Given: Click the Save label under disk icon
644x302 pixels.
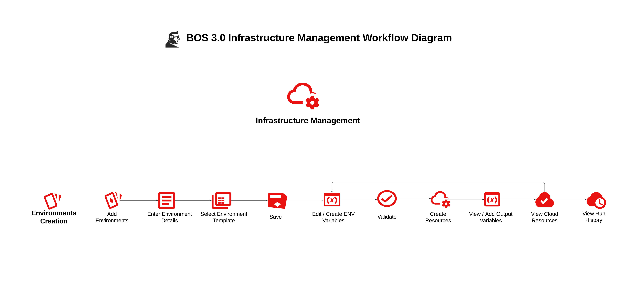Looking at the screenshot, I should coord(275,217).
